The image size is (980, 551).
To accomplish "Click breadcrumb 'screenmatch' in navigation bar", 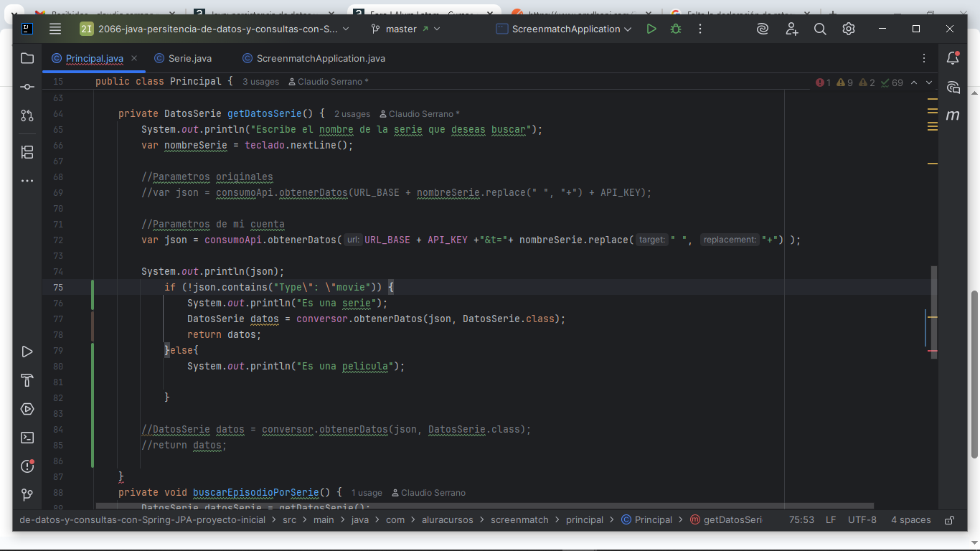I will (519, 520).
